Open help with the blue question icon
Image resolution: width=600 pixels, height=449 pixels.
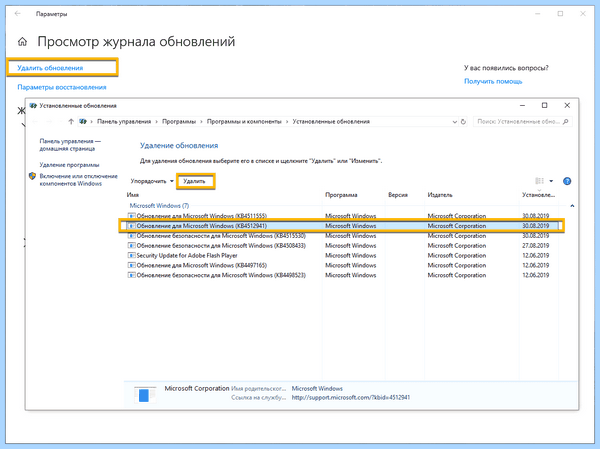pos(567,181)
